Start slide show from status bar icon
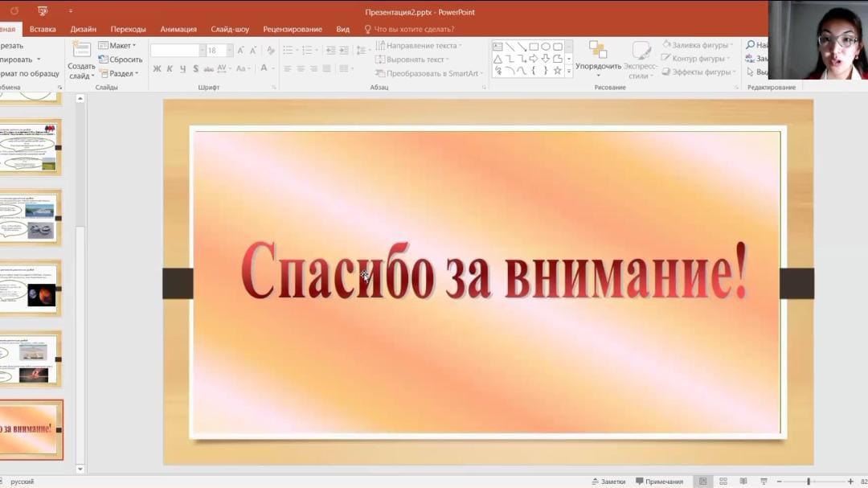868x488 pixels. pos(764,482)
